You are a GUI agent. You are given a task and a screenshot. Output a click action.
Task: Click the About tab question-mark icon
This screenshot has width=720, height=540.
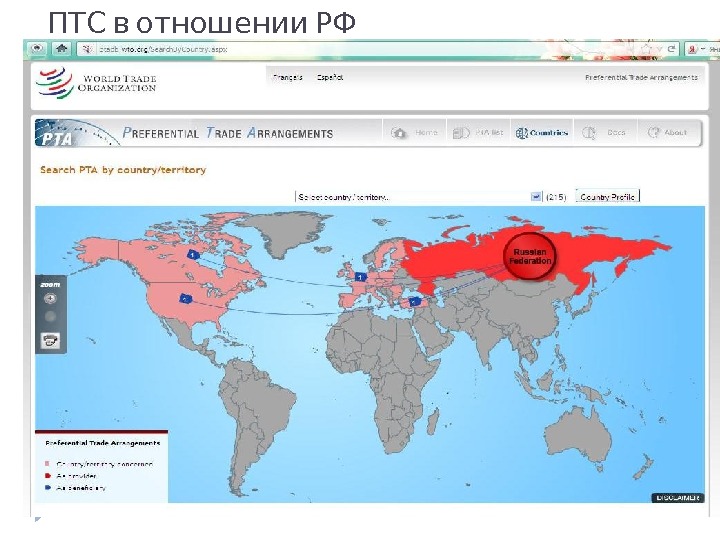pyautogui.click(x=653, y=133)
